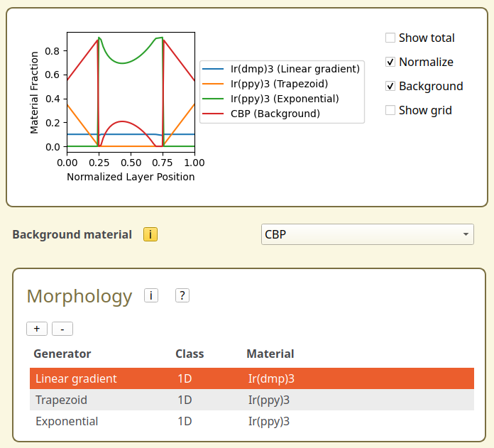Open the Morphology help question mark button
Viewport: 494px width, 448px height.
coord(182,295)
